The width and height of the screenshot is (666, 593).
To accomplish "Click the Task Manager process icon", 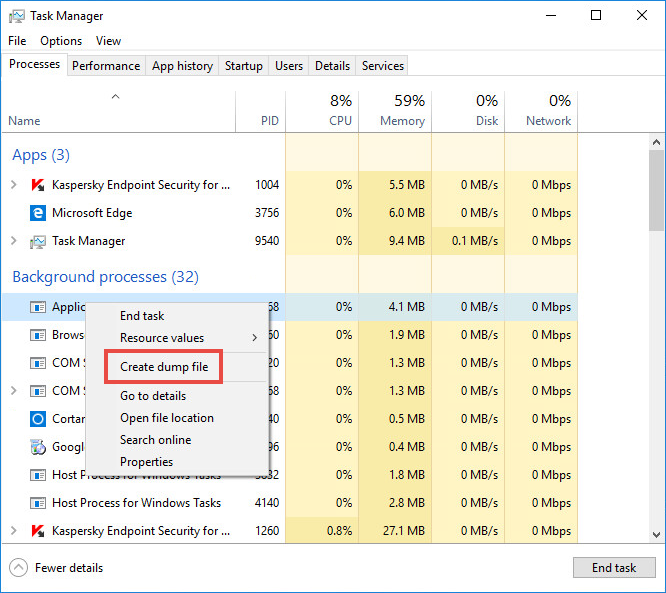I will 38,241.
